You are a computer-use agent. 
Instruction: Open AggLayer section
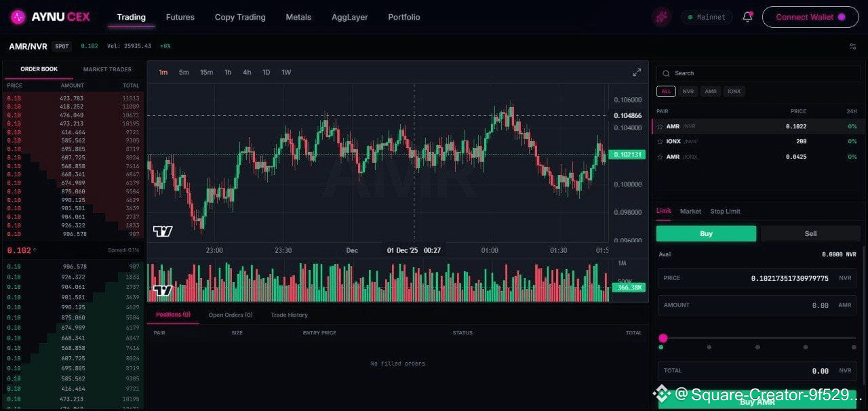350,17
